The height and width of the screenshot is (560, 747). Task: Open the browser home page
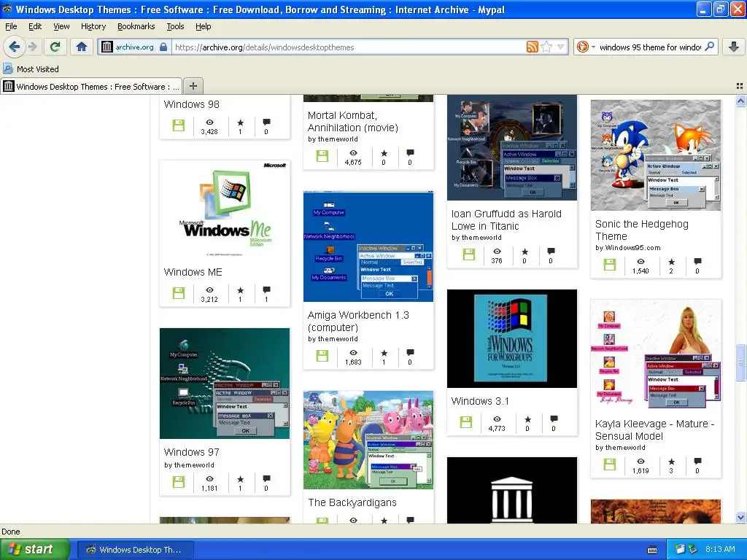tap(82, 47)
